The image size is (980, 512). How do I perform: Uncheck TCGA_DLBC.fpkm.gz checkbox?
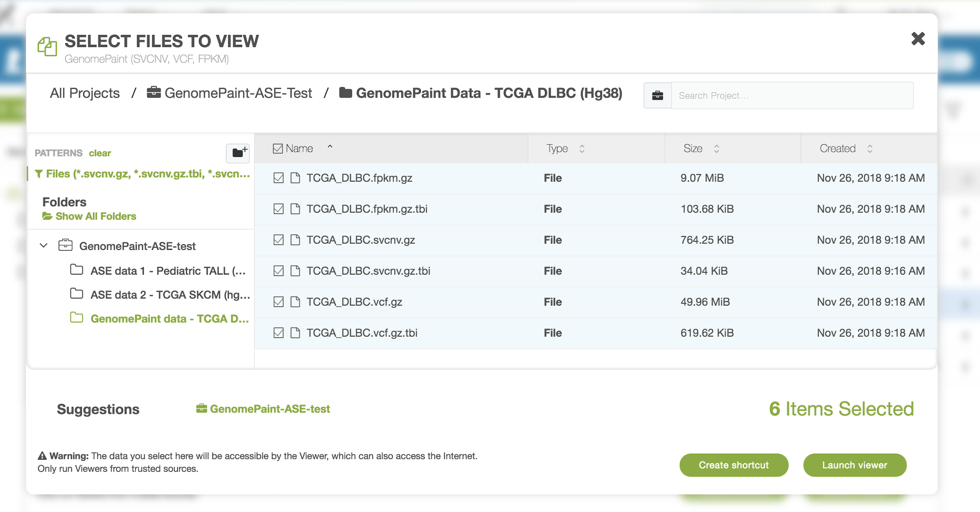(278, 178)
